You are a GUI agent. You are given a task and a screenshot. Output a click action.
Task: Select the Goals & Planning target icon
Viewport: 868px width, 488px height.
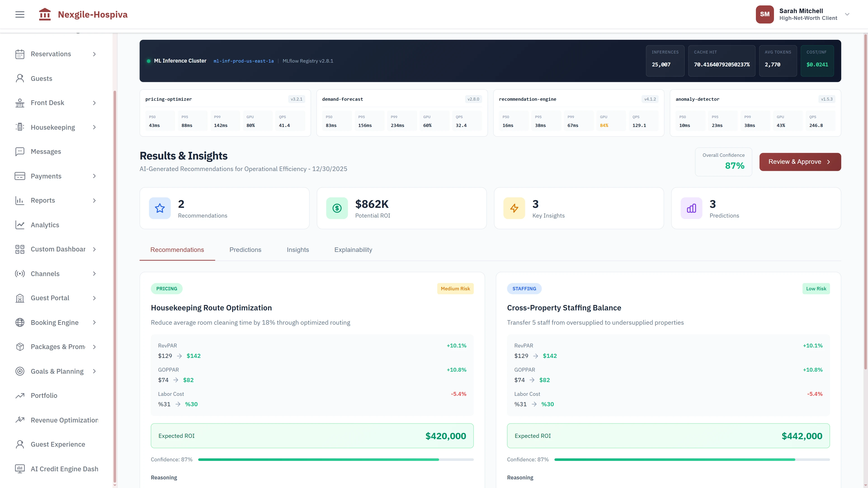tap(19, 371)
